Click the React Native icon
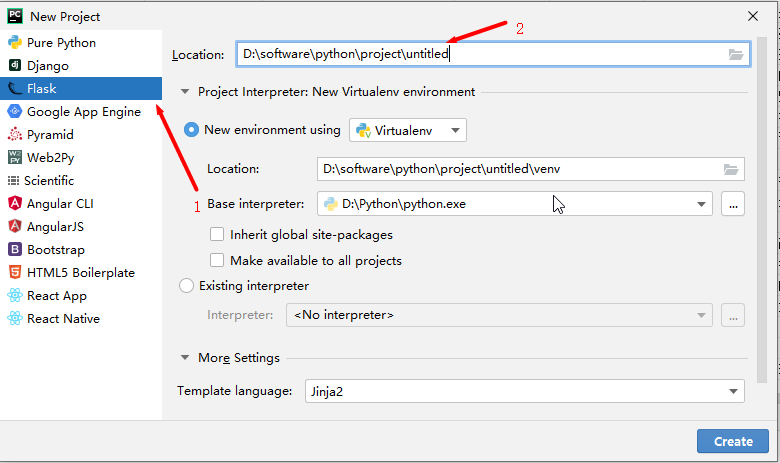Image resolution: width=780 pixels, height=463 pixels. tap(15, 318)
